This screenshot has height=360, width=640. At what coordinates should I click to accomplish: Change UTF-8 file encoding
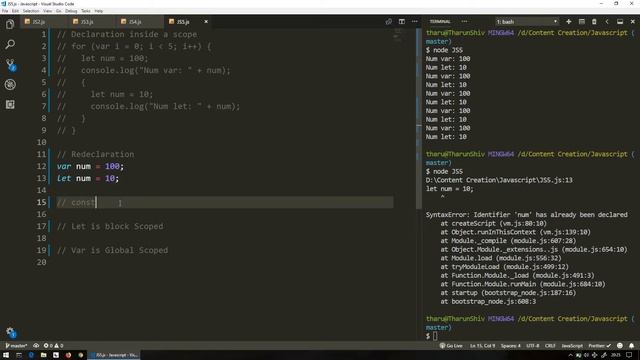point(533,346)
